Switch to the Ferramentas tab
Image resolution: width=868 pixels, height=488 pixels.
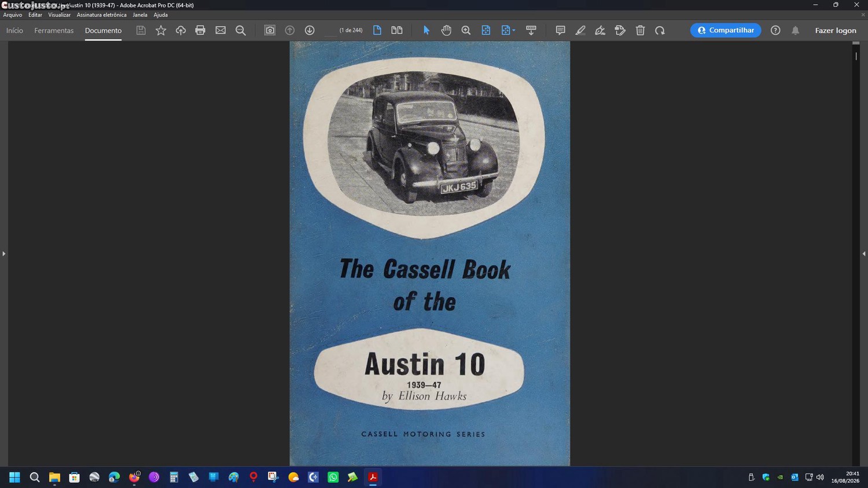[54, 31]
